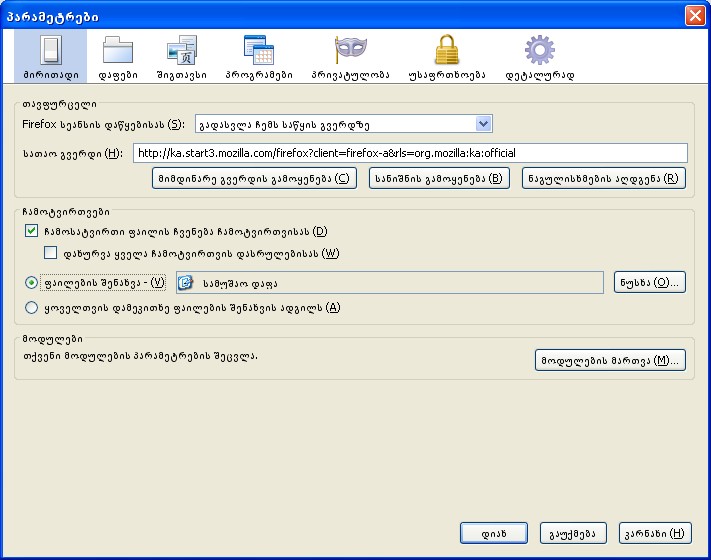Viewport: 711px width, 560px height.
Task: Open the Advanced (დეტალურად) gear icon pane
Action: pyautogui.click(x=540, y=56)
